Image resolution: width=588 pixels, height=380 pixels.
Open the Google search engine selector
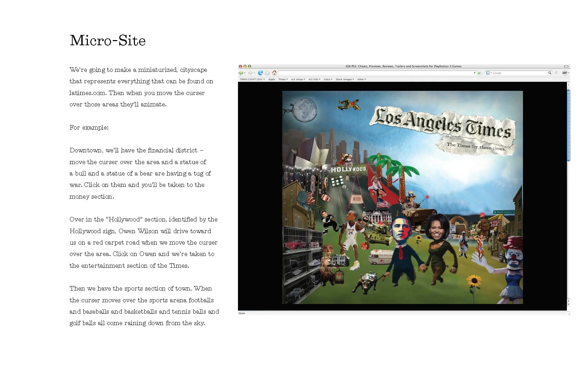click(488, 73)
